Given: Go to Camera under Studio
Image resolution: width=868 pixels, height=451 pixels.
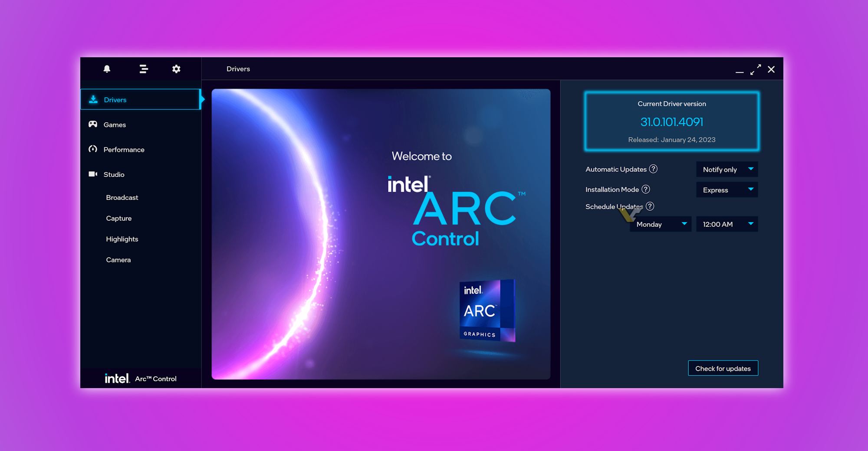Looking at the screenshot, I should point(118,260).
